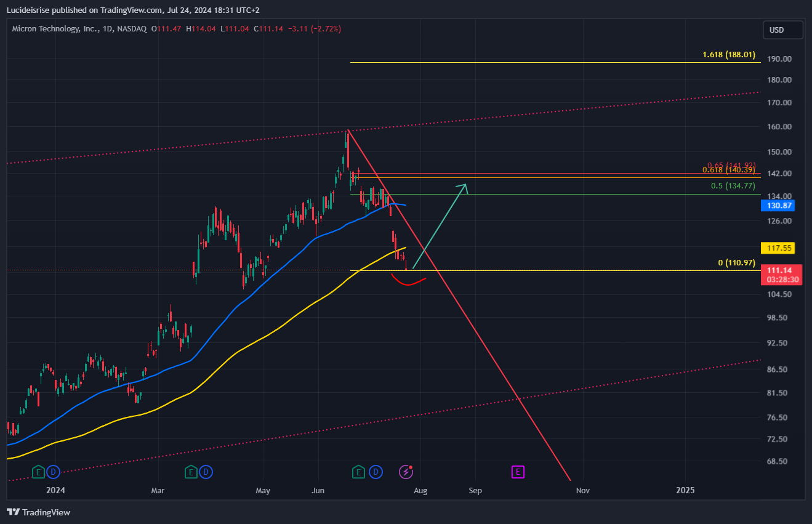Viewport: 812px width, 524px height.
Task: Click the 126.00 price axis label
Action: (x=779, y=220)
